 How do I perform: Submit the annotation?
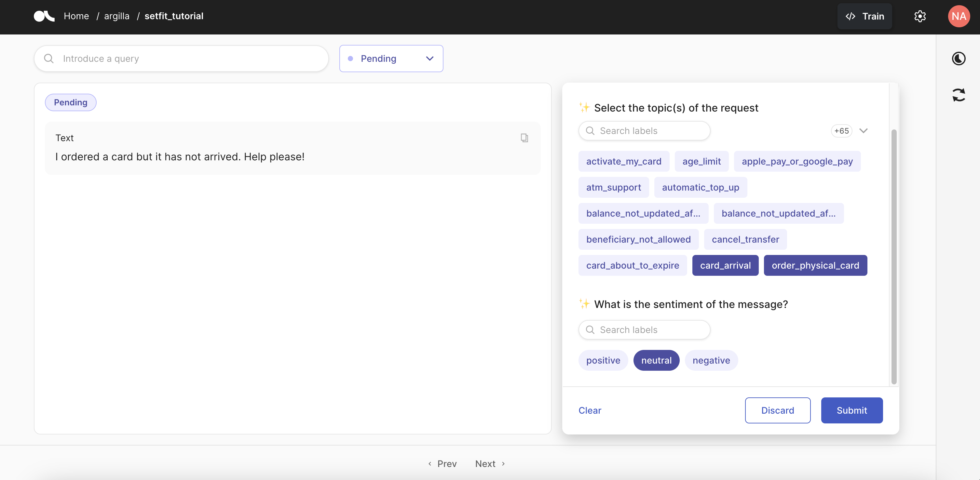851,410
